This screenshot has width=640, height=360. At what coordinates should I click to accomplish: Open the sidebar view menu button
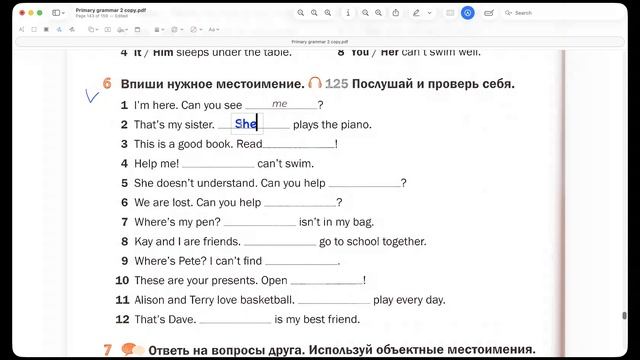pos(58,13)
